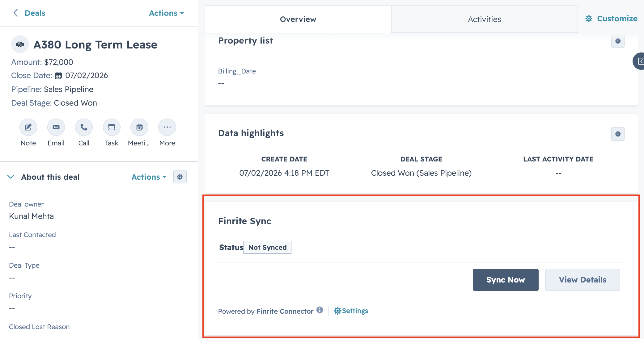The width and height of the screenshot is (644, 339).
Task: Click the Priority field value
Action: coord(12,308)
